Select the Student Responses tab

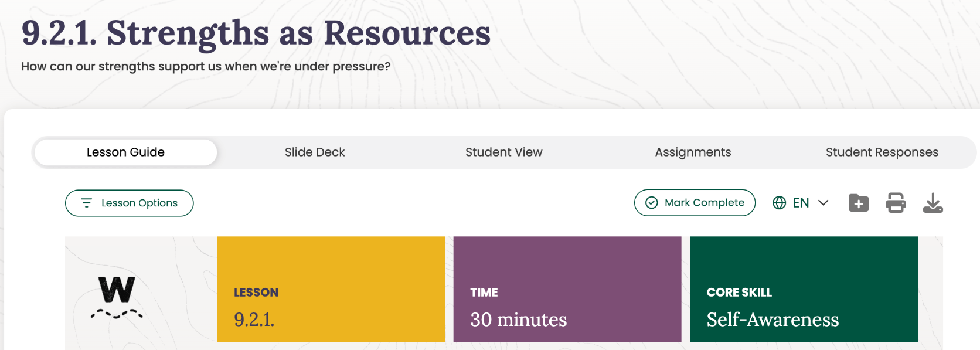882,152
